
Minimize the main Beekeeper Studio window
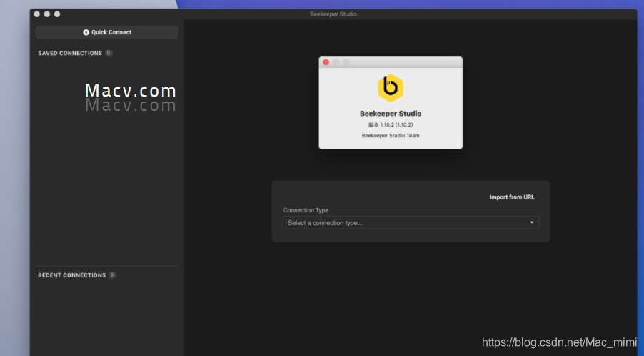click(47, 14)
